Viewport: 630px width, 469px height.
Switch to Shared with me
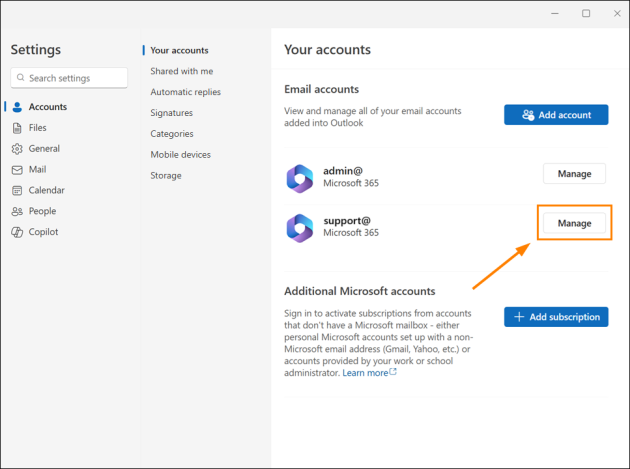(x=182, y=71)
